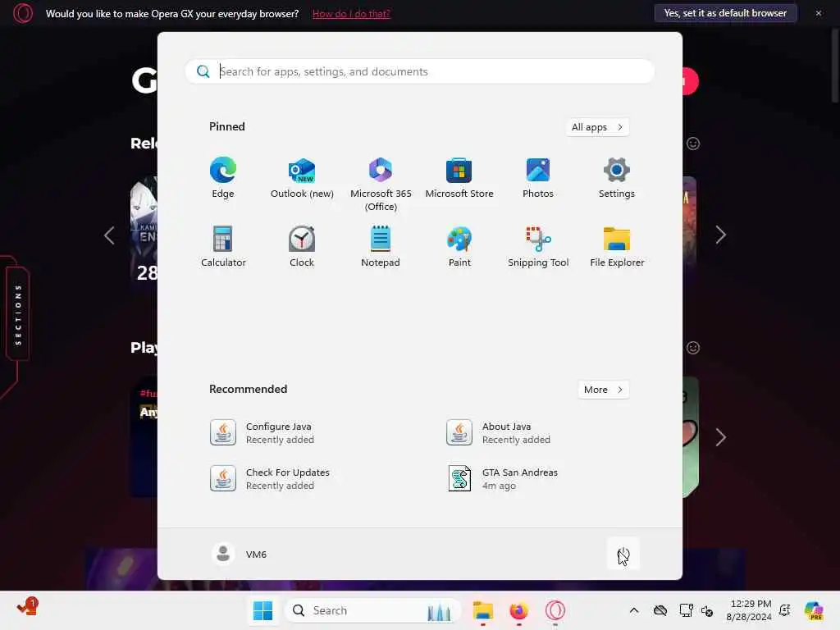Open the Copilot preview icon on taskbar
Viewport: 840px width, 630px height.
(x=814, y=610)
